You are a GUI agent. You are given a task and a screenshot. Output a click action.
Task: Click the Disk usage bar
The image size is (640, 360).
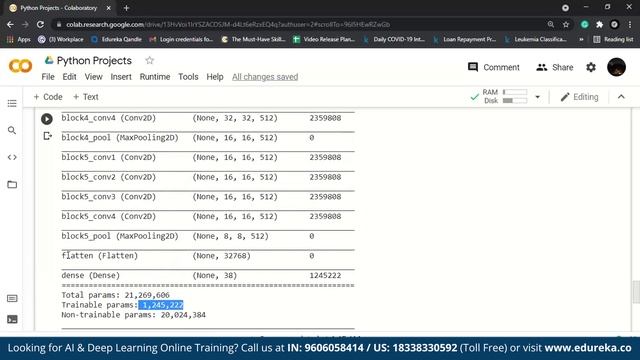point(515,100)
